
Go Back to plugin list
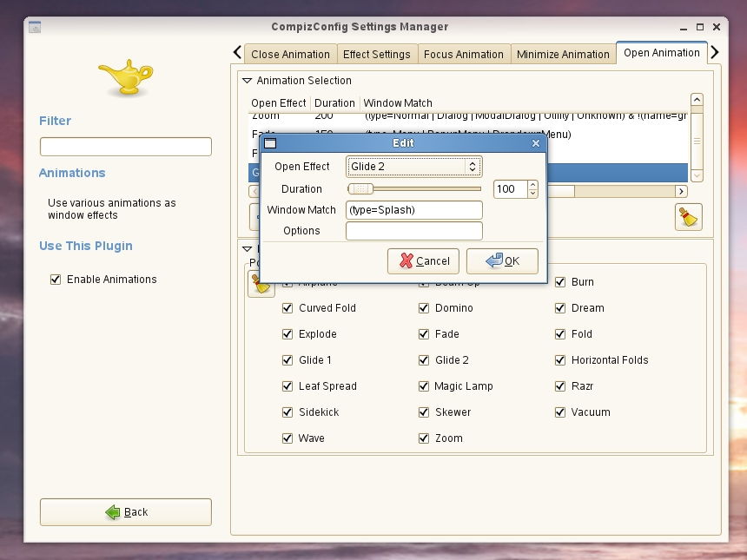pyautogui.click(x=126, y=512)
